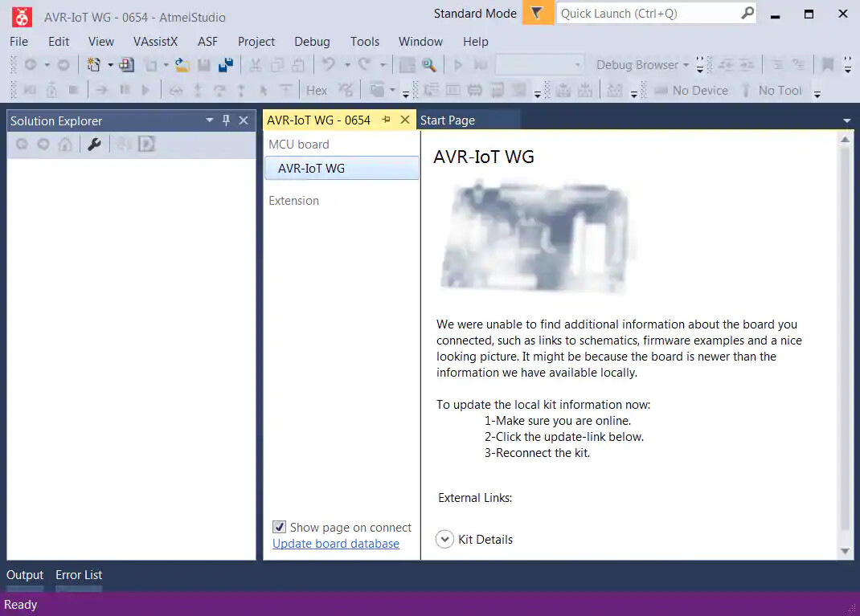Open the Output tab at bottom
Image resolution: width=860 pixels, height=616 pixels.
pyautogui.click(x=25, y=575)
